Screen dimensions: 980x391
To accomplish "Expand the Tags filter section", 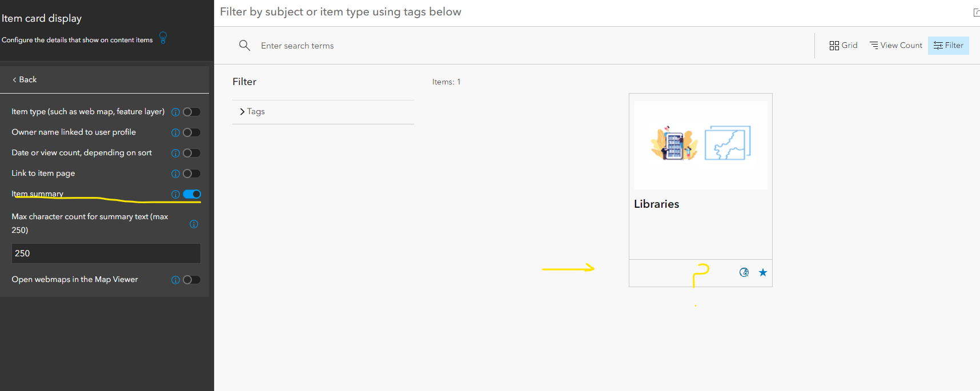I will pyautogui.click(x=252, y=111).
